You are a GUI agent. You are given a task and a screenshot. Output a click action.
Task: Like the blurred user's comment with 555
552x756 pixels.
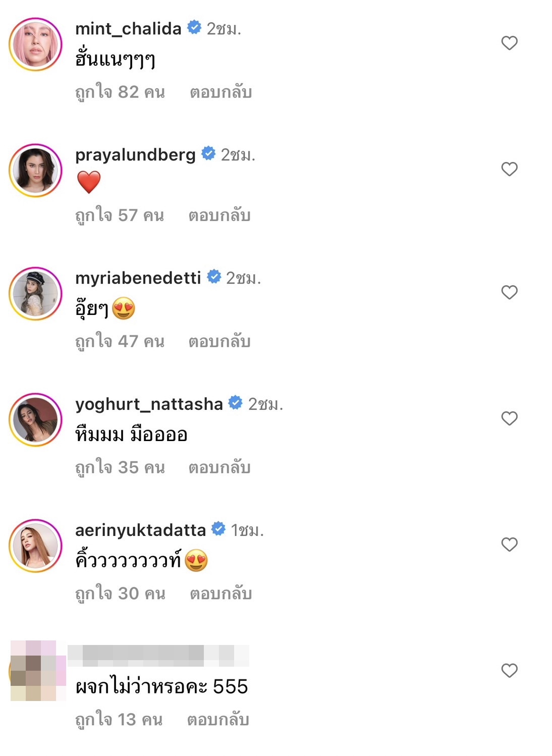(x=509, y=671)
